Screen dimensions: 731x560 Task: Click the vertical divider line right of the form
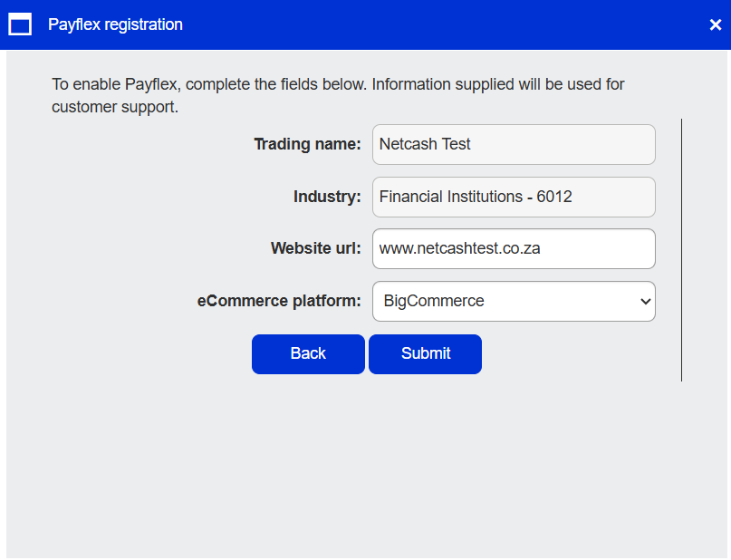[681, 249]
